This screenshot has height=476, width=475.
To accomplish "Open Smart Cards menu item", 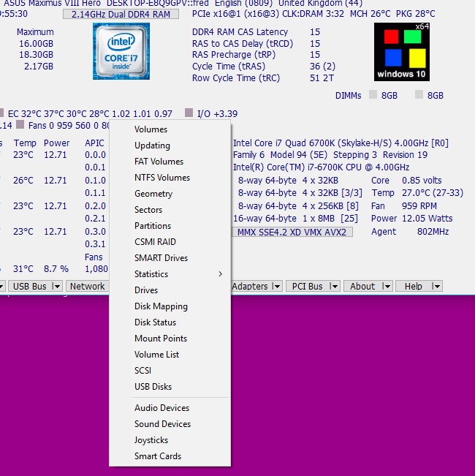I will 170,456.
